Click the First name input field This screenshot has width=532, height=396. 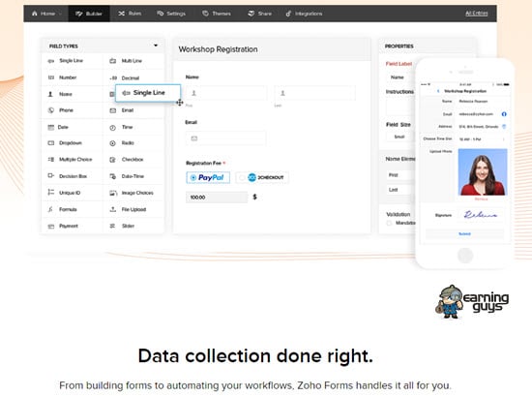[226, 93]
